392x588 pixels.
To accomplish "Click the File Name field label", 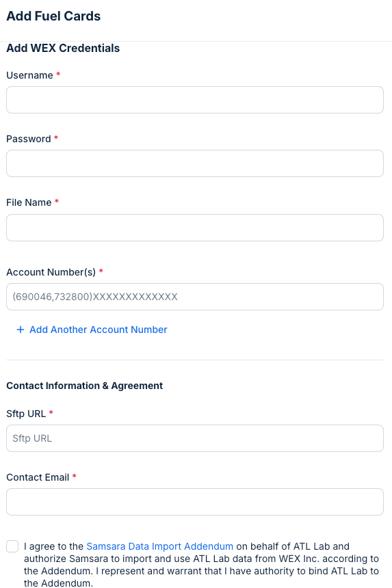I will click(29, 202).
